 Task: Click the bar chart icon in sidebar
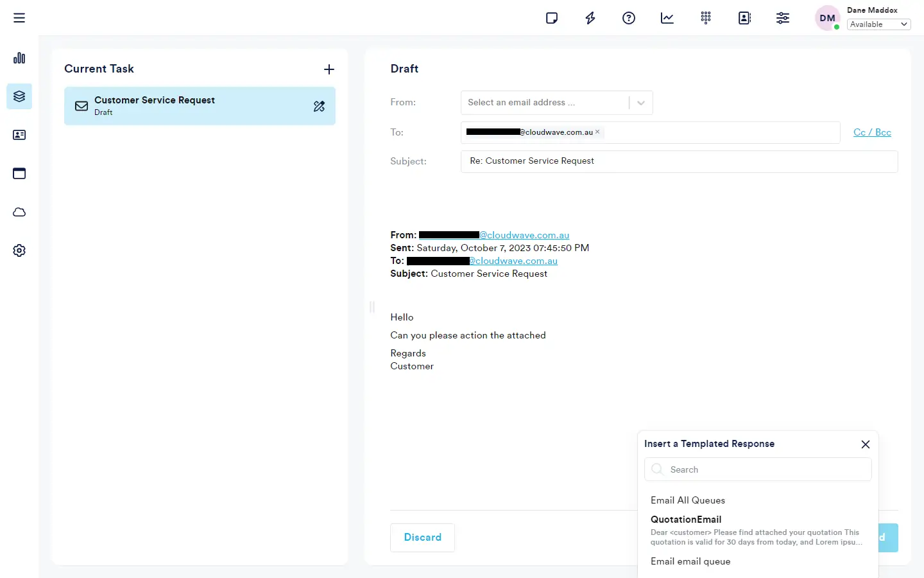point(19,58)
